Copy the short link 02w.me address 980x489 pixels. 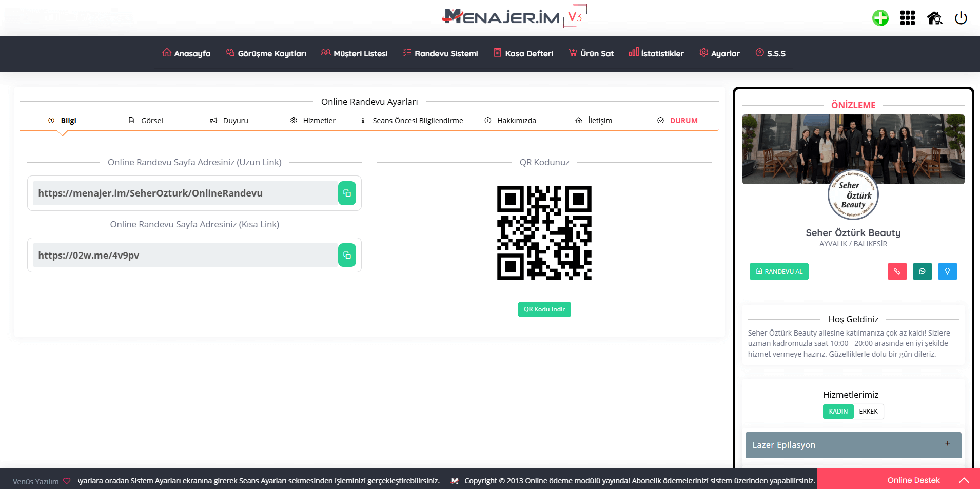(347, 256)
